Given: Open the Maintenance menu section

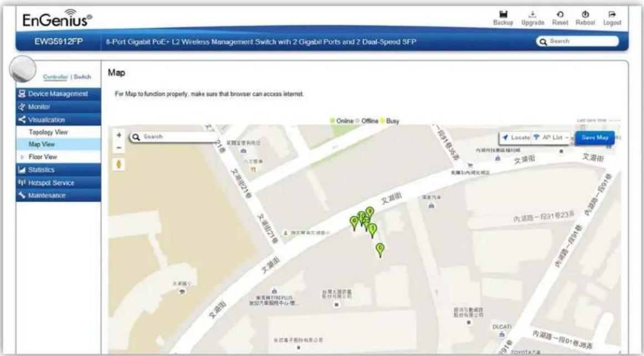Looking at the screenshot, I should coord(58,195).
